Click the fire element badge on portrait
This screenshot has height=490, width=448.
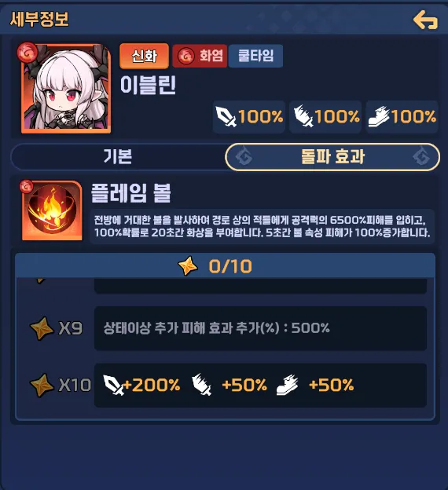point(28,52)
